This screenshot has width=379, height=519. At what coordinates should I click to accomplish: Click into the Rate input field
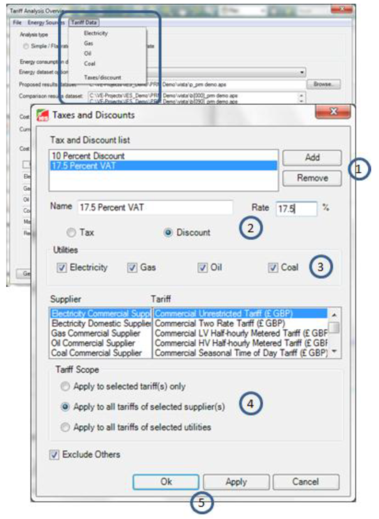[296, 208]
